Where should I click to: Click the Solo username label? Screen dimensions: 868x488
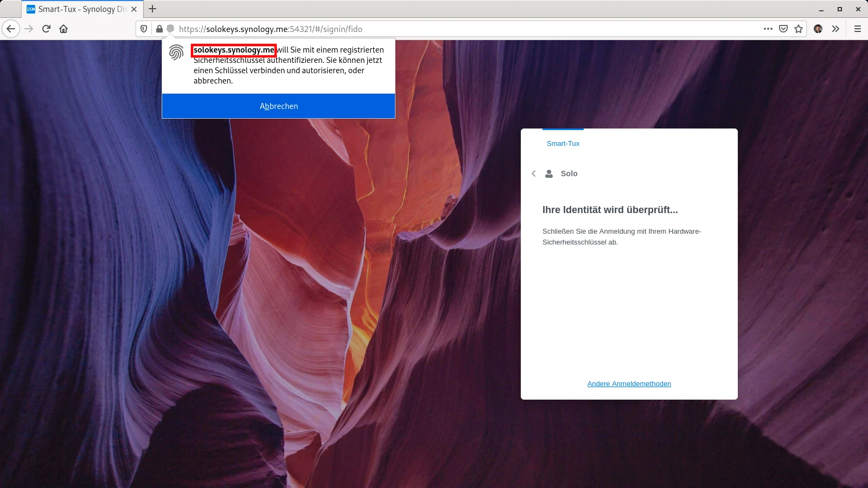click(x=569, y=174)
